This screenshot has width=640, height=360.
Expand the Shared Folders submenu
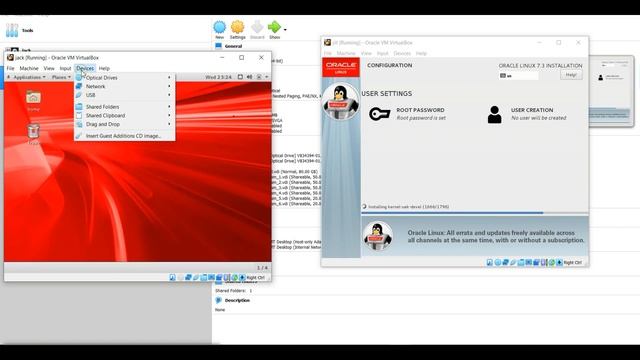(x=124, y=107)
